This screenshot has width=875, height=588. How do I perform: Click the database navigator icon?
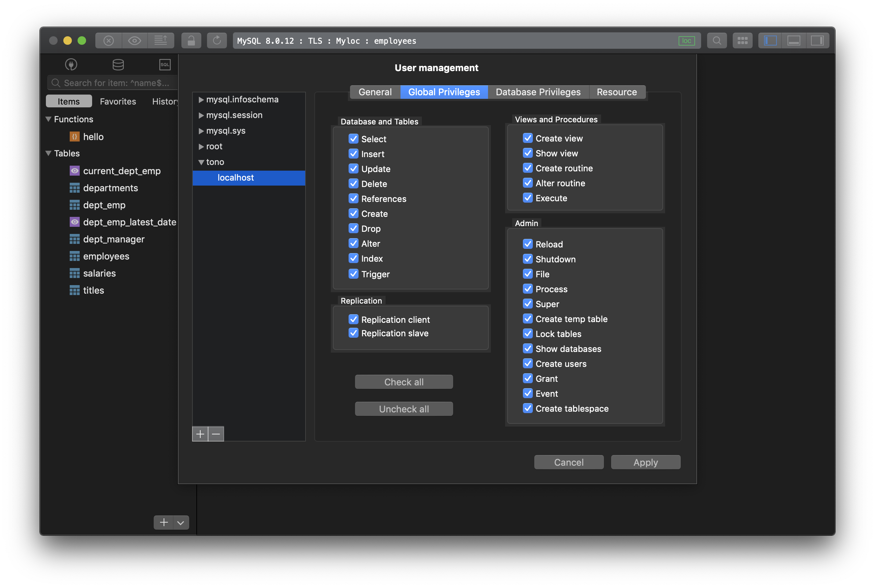tap(117, 64)
